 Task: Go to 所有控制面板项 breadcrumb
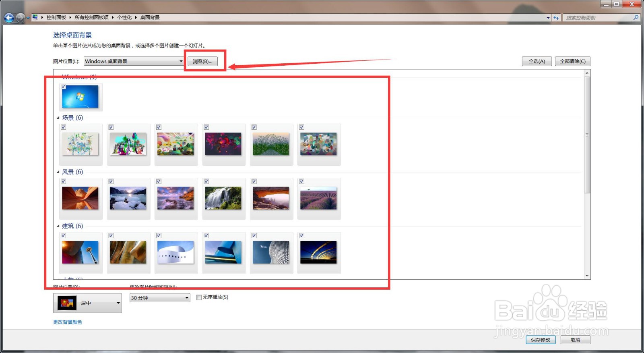[x=91, y=17]
